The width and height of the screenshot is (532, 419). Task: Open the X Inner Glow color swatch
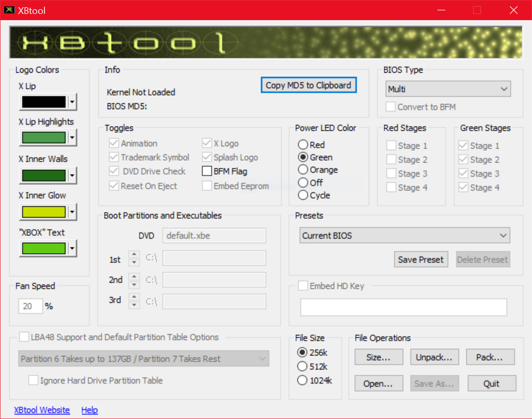44,212
